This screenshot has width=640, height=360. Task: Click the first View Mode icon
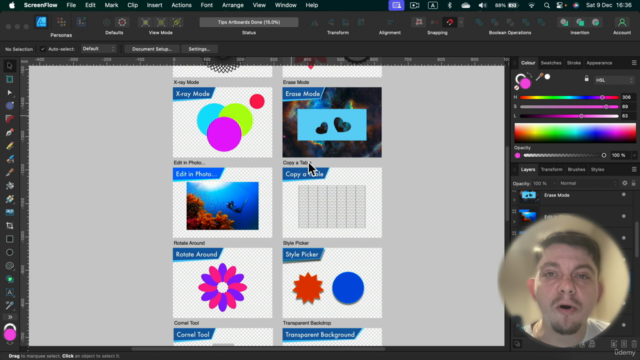(x=145, y=22)
